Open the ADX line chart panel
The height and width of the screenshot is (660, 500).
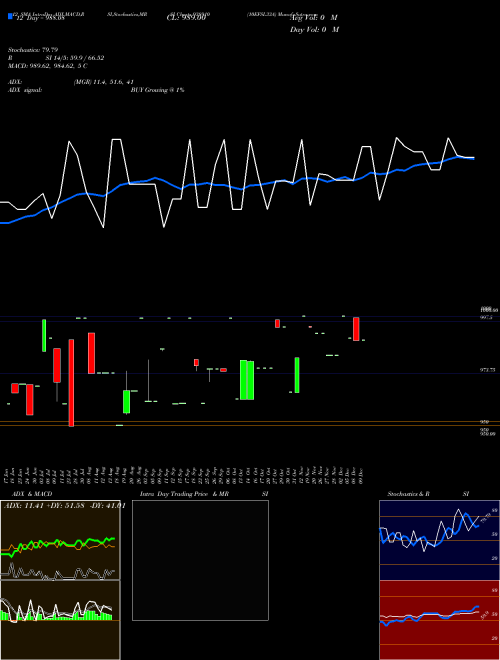coord(60,540)
